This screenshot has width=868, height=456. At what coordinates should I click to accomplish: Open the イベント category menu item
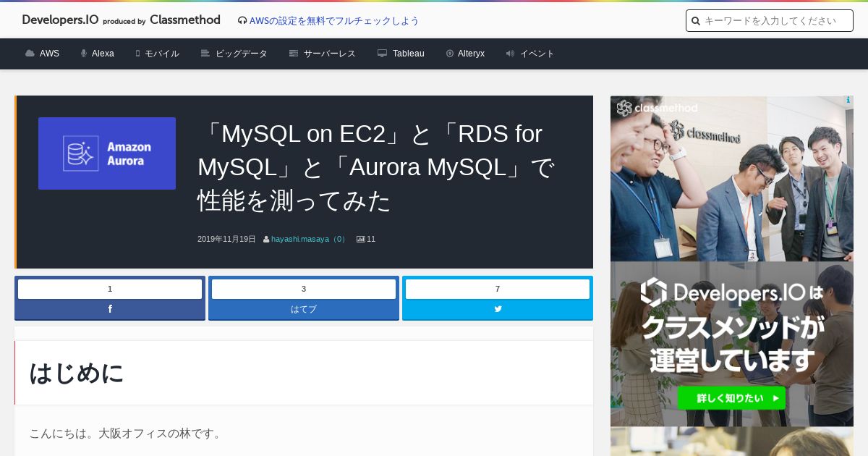[537, 54]
